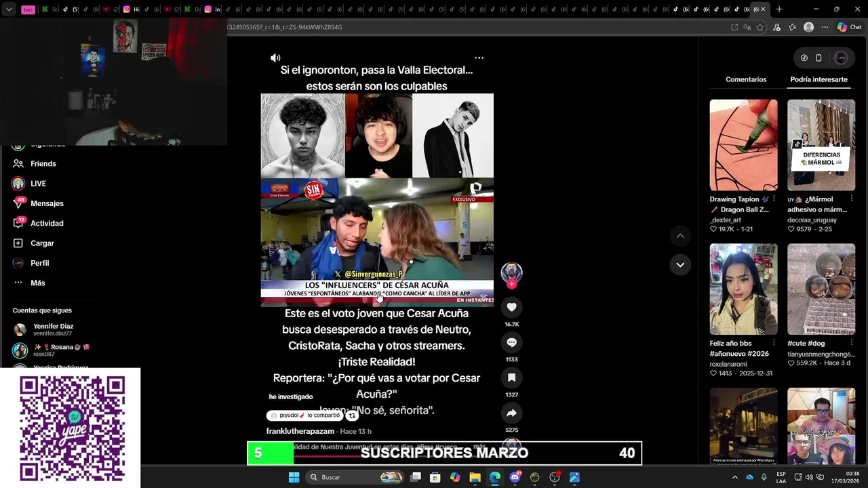
Task: Go to next video arrow
Action: [x=680, y=264]
